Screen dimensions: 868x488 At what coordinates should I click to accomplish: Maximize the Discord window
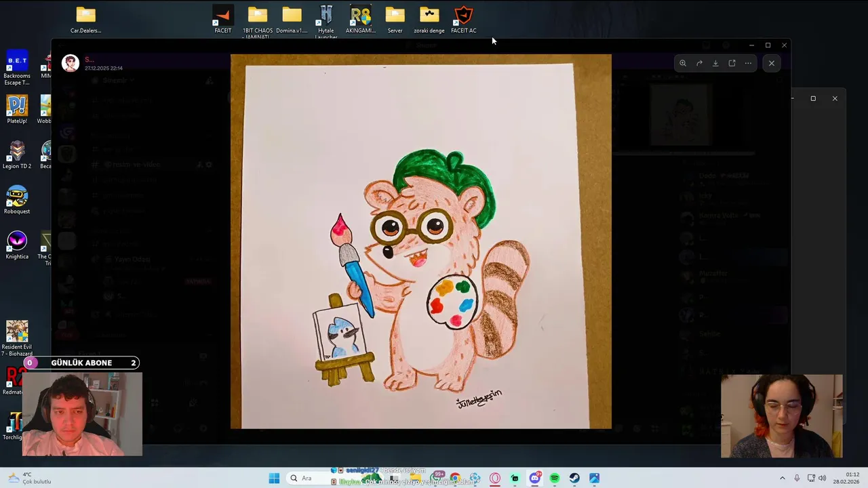click(768, 45)
